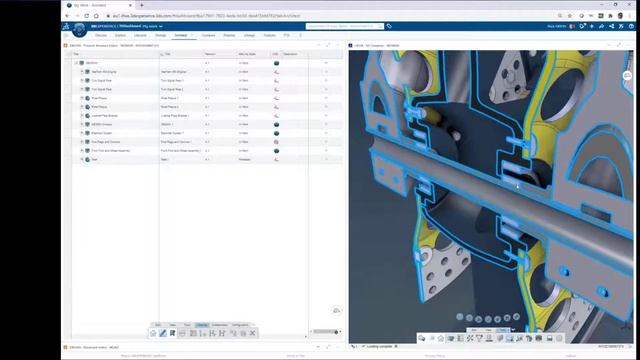Sort by the Revision column header

pos(210,54)
